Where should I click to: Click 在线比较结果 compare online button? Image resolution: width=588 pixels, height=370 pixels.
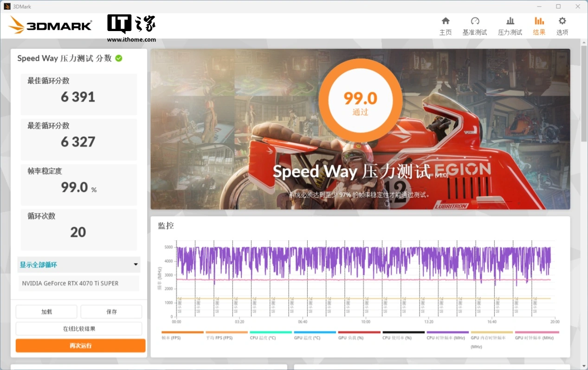[79, 329]
